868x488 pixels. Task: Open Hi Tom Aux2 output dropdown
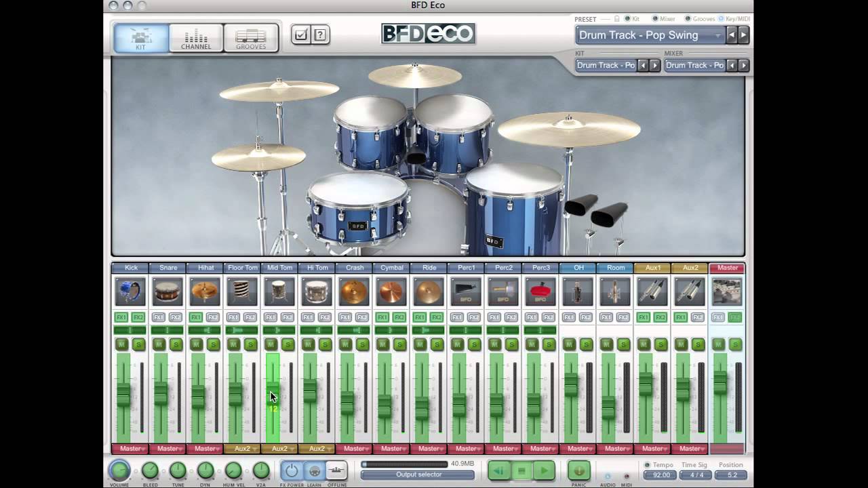317,449
